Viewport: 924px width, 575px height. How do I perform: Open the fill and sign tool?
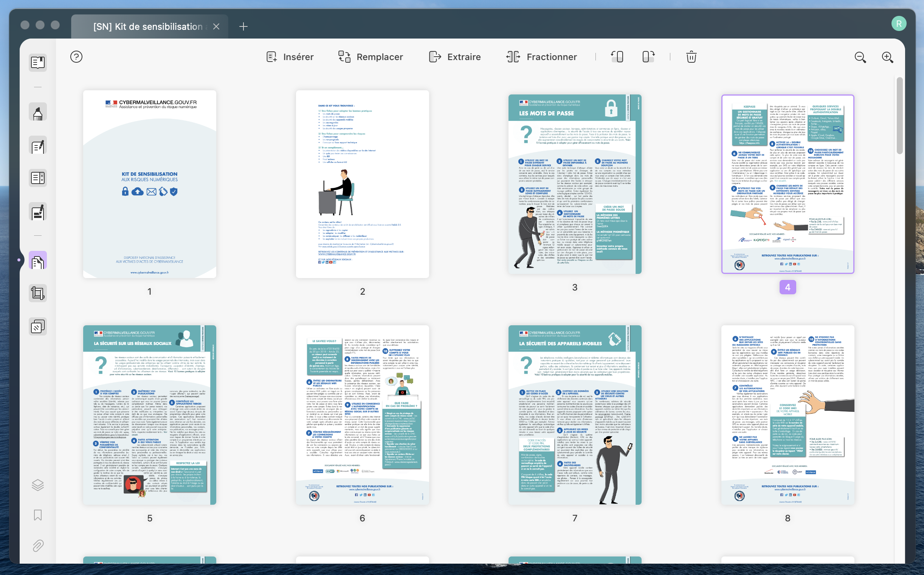coord(38,212)
